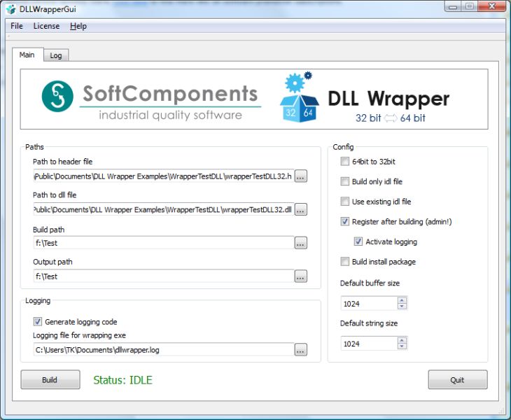Quit the application with Quit button
Image resolution: width=511 pixels, height=420 pixels.
[458, 379]
